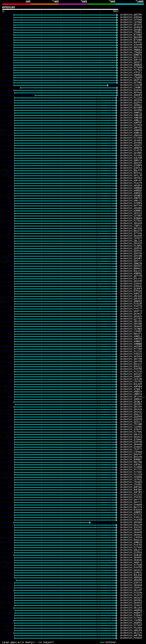Click the orange ~40% identity legend segment
The width and height of the screenshot is (146, 644).
point(45,4)
